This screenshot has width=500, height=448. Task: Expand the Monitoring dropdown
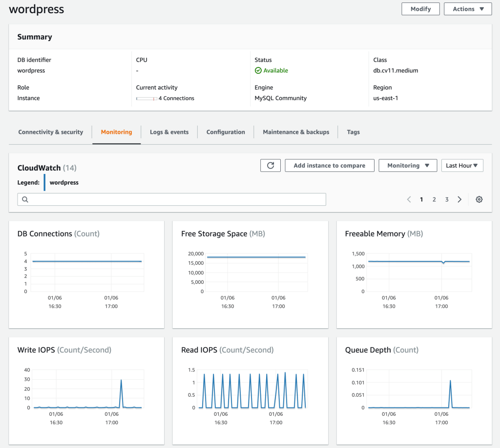408,166
